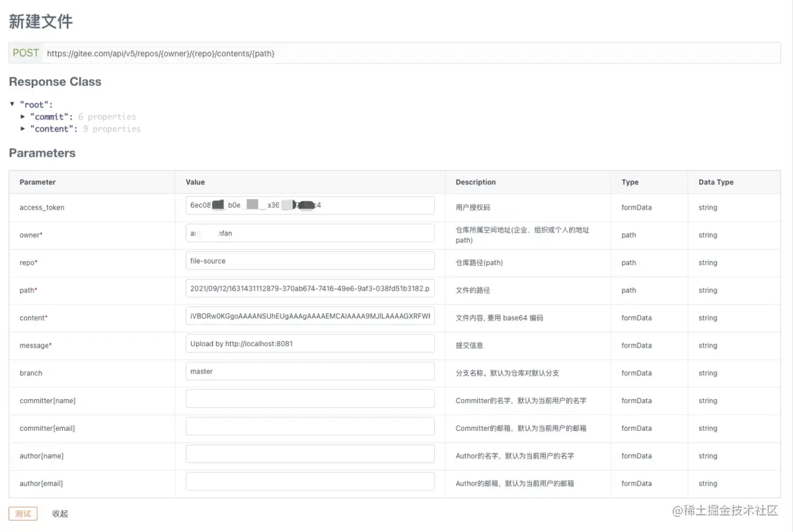This screenshot has height=532, width=793.
Task: Click the 测试 button to test the API
Action: pyautogui.click(x=23, y=513)
